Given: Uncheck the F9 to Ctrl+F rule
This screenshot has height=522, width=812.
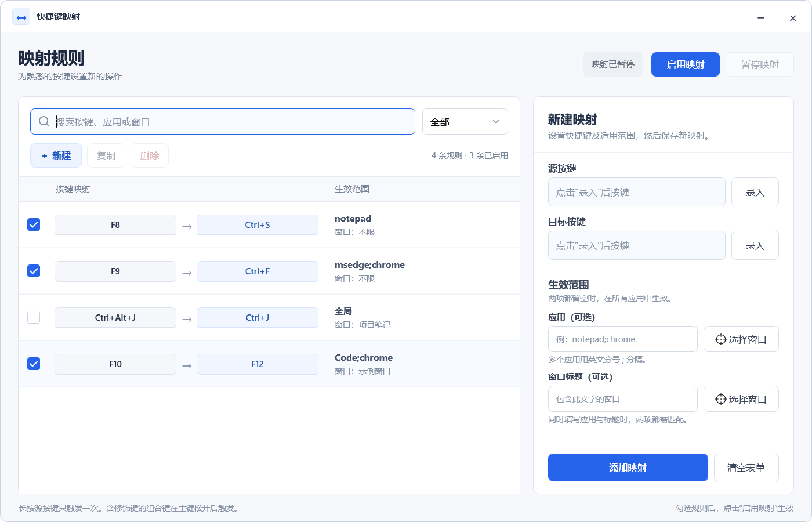Looking at the screenshot, I should coord(34,271).
